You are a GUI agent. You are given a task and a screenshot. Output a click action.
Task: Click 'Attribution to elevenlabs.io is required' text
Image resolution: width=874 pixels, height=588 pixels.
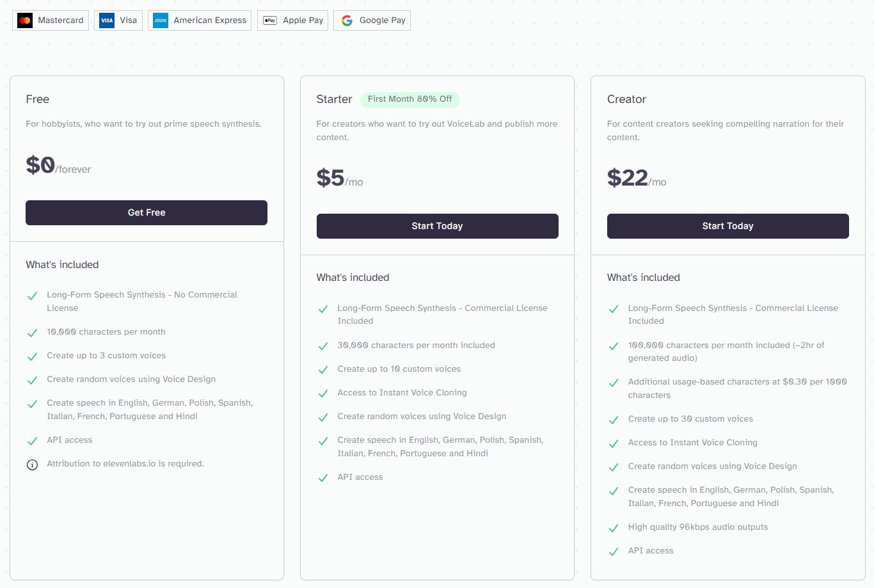(x=125, y=464)
